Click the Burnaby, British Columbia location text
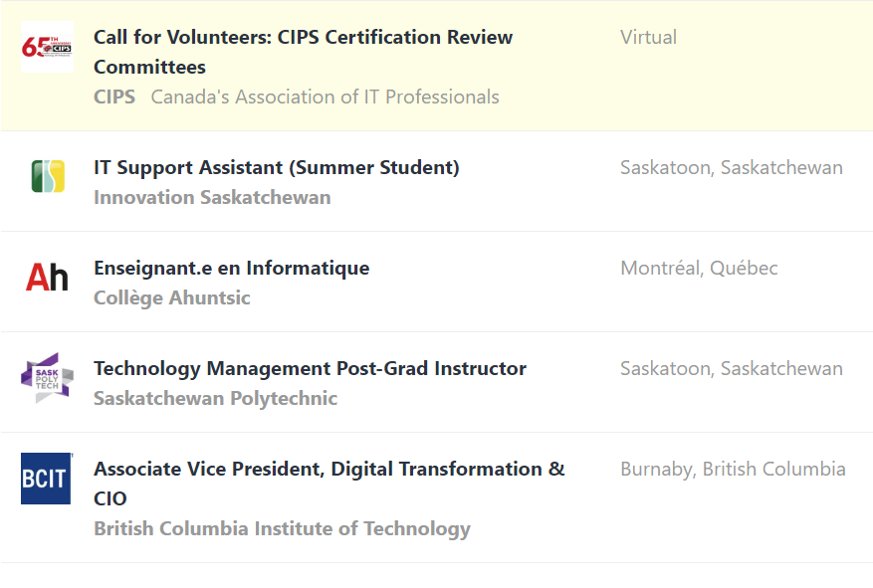873x588 pixels. pos(733,469)
